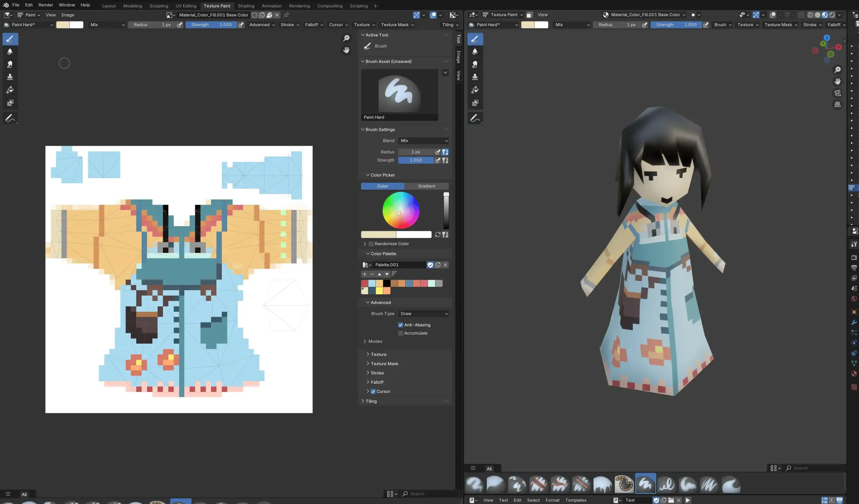Select the Annotate tool in the image editor

click(10, 118)
